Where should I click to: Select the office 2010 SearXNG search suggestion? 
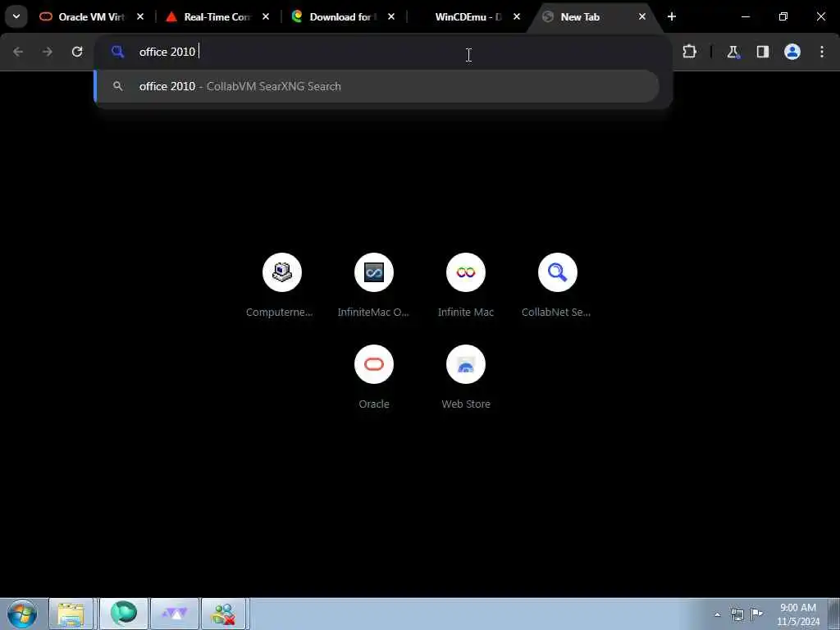pyautogui.click(x=377, y=86)
